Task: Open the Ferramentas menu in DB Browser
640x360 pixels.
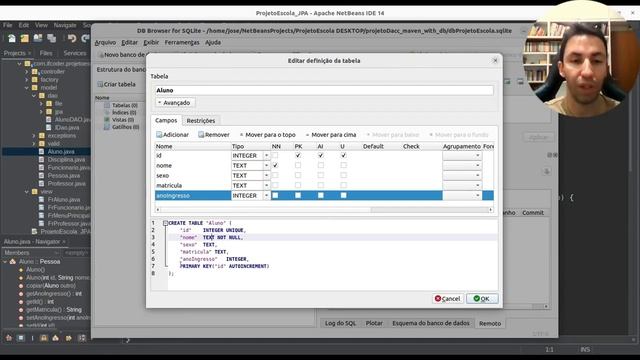Action: 182,42
